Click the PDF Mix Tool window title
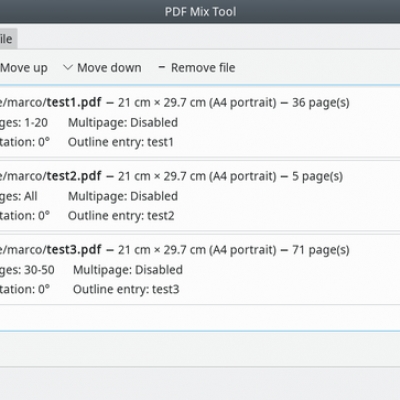400x400 pixels. click(x=200, y=12)
